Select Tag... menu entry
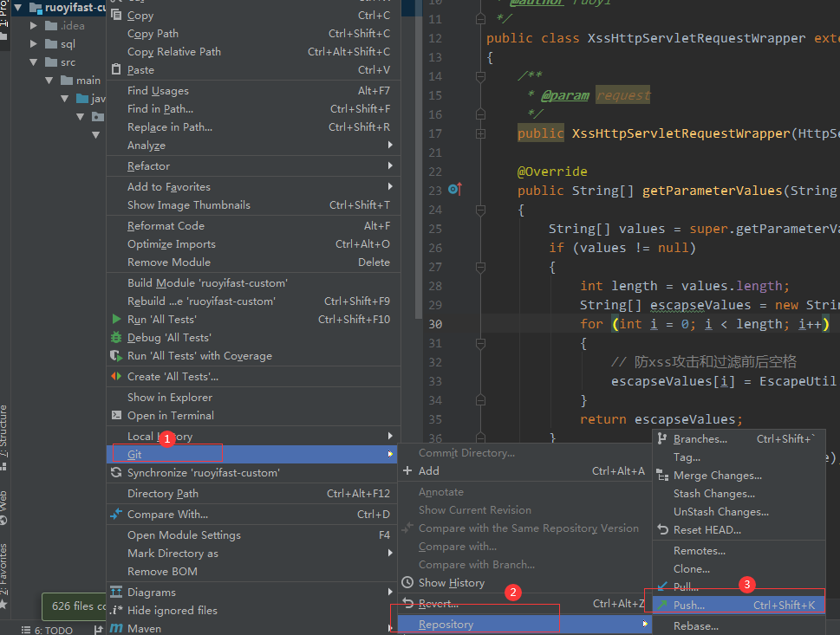Image resolution: width=840 pixels, height=635 pixels. 739,457
